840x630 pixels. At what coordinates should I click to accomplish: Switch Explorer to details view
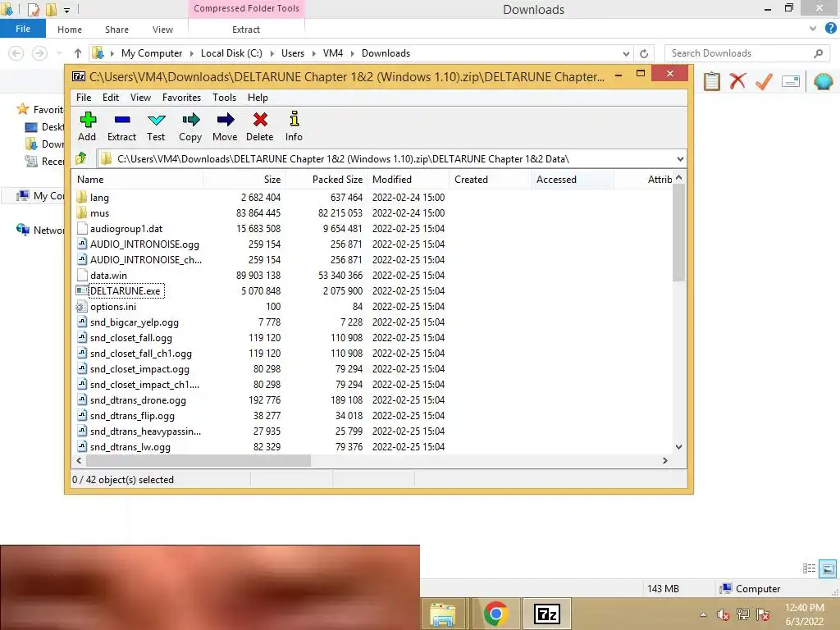[x=809, y=568]
